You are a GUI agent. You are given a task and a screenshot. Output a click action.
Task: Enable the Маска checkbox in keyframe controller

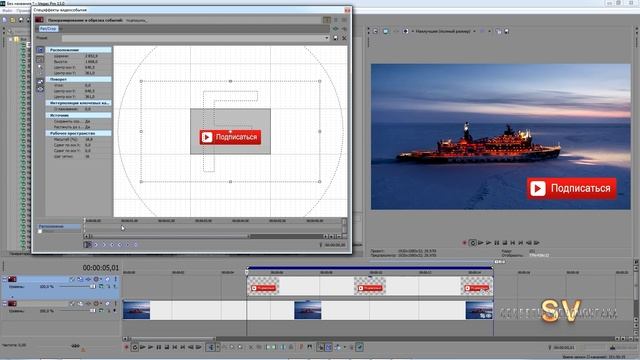[40, 231]
